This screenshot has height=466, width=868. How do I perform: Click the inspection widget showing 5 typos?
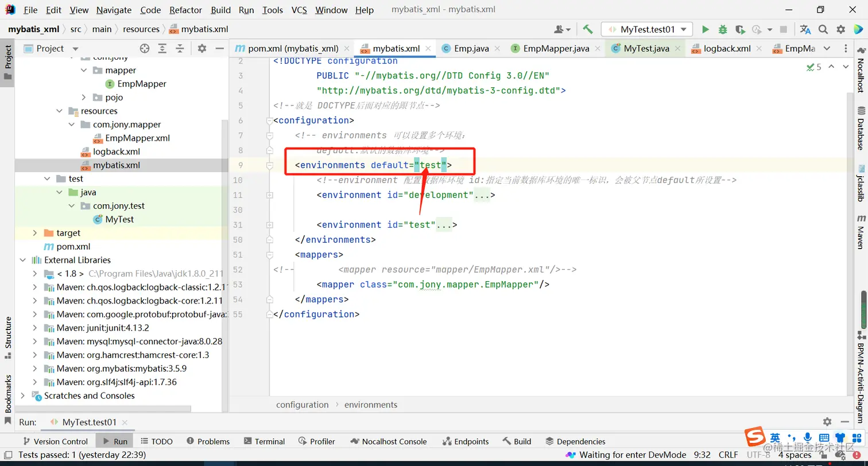813,67
